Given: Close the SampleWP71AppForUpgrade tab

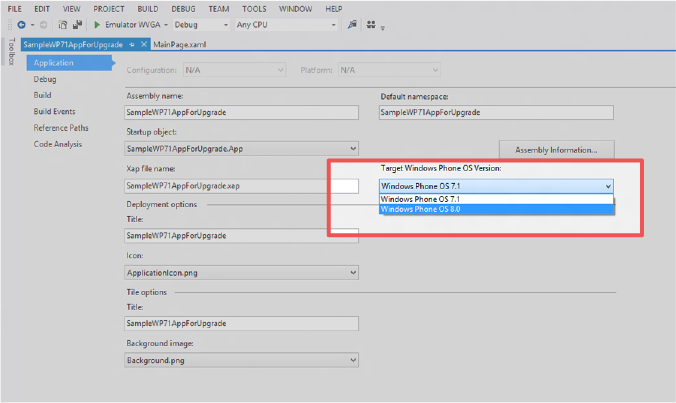Looking at the screenshot, I should tap(144, 44).
